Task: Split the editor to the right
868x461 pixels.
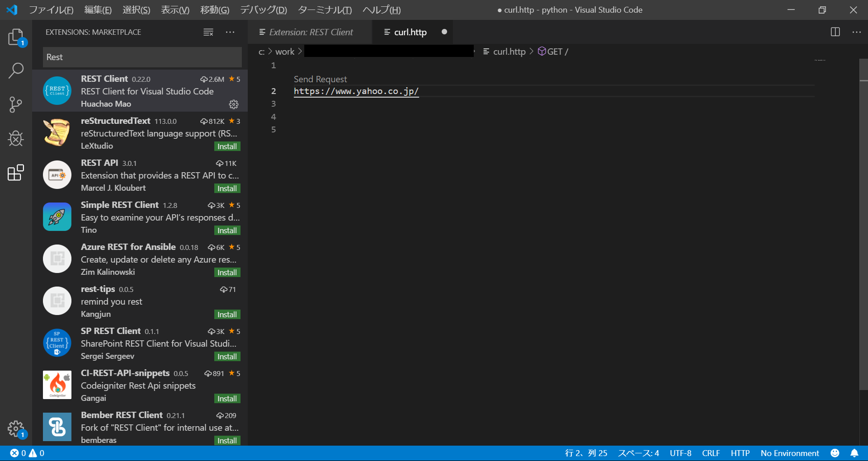Action: point(835,32)
